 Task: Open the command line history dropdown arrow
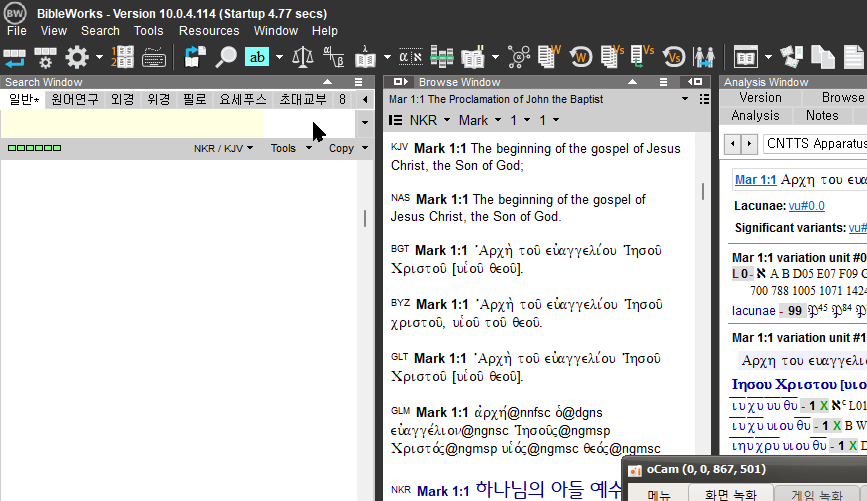(x=364, y=123)
